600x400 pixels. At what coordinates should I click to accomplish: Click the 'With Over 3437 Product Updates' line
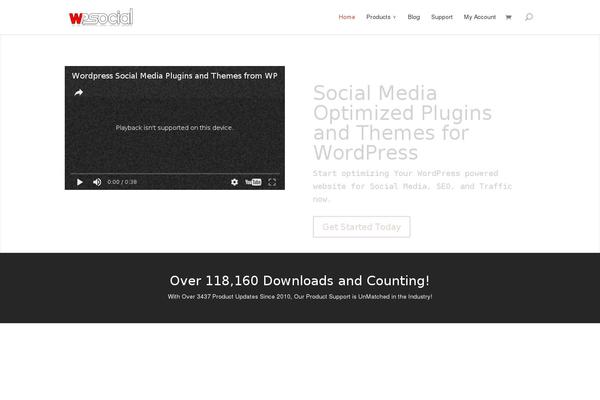pos(300,297)
